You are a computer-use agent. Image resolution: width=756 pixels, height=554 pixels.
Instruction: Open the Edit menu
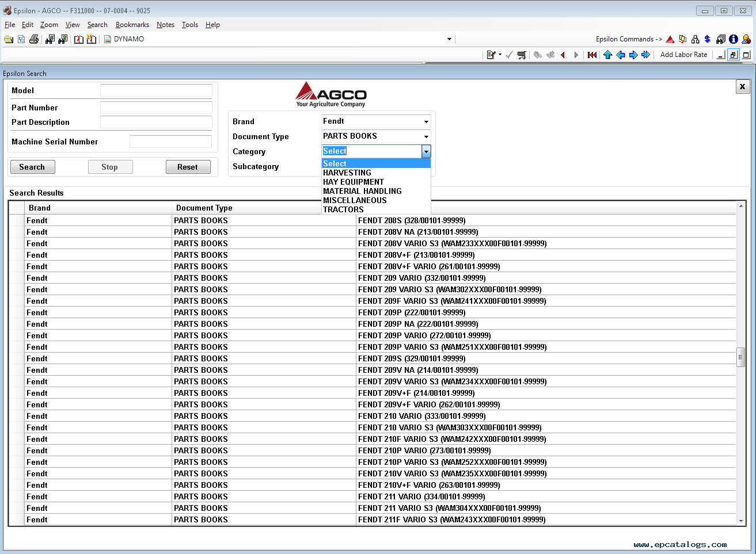[28, 25]
